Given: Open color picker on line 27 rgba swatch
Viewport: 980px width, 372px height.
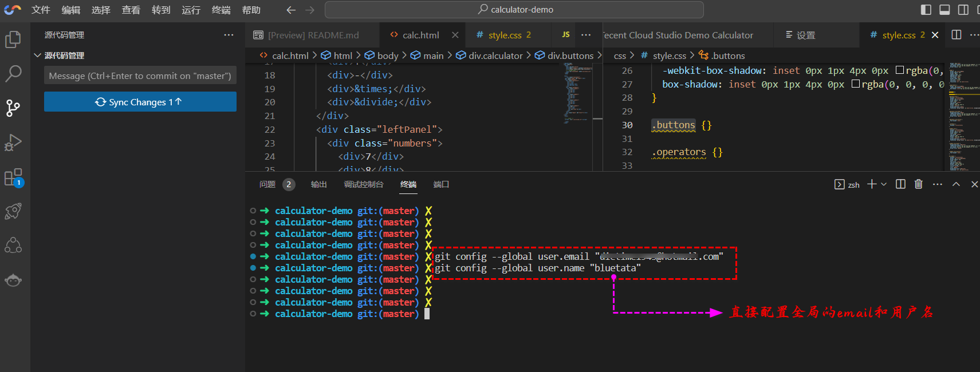Looking at the screenshot, I should (x=856, y=84).
